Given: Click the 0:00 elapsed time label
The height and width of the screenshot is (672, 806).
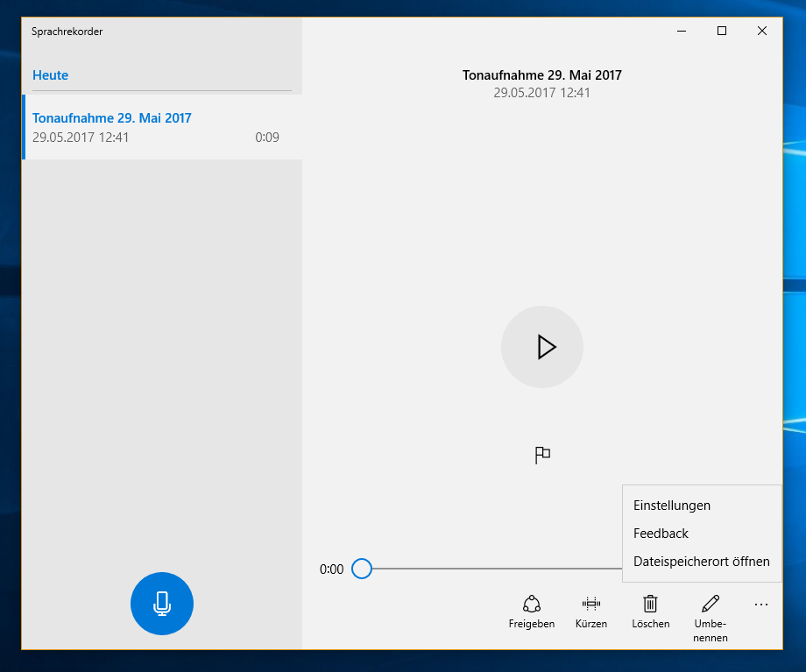Looking at the screenshot, I should point(332,569).
